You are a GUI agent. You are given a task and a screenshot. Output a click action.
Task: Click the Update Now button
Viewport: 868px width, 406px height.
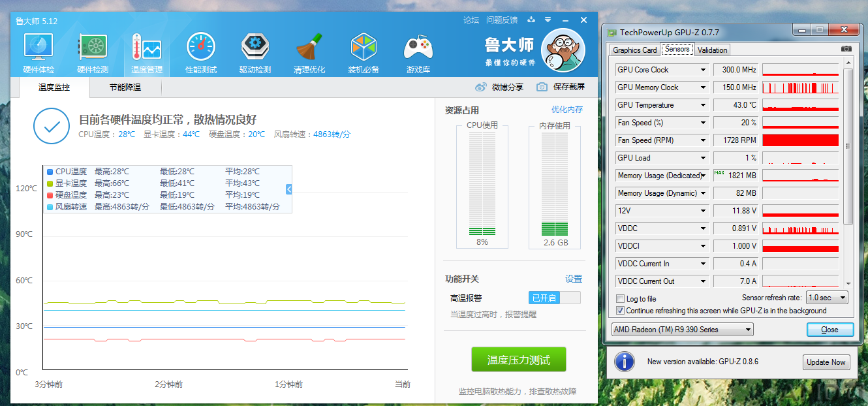[826, 362]
